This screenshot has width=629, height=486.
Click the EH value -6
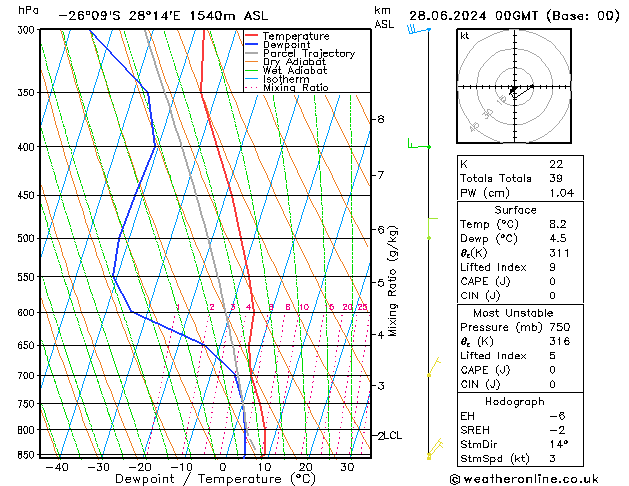point(557,416)
